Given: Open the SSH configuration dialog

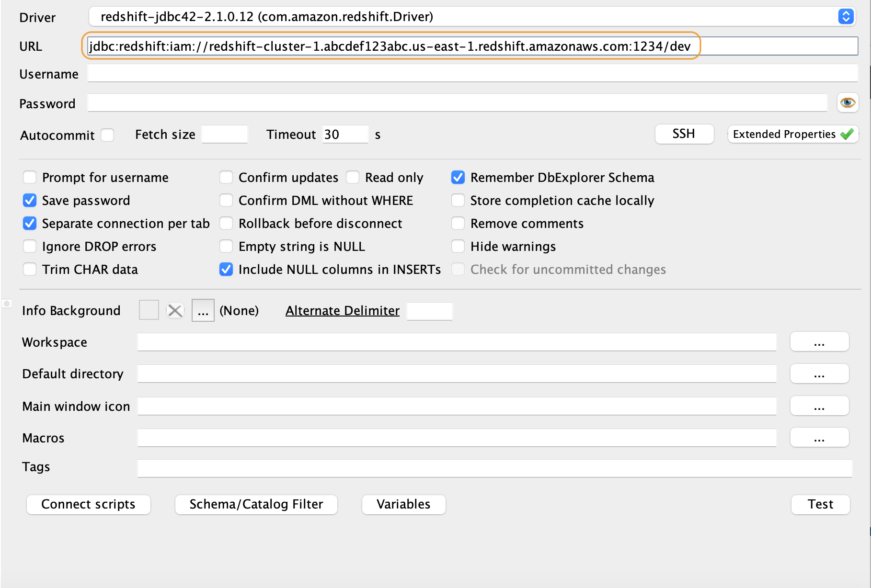Looking at the screenshot, I should 684,134.
